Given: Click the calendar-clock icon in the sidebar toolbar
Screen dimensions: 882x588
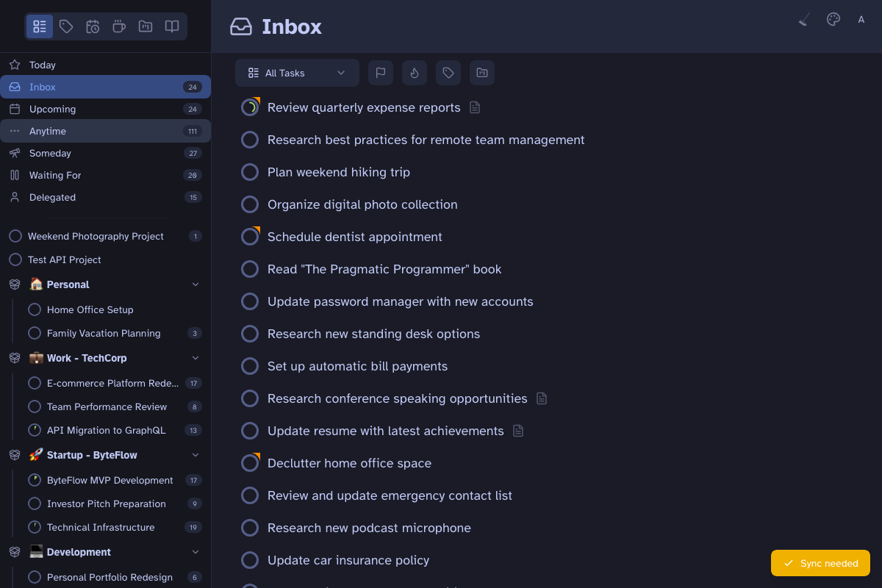Looking at the screenshot, I should click(93, 27).
